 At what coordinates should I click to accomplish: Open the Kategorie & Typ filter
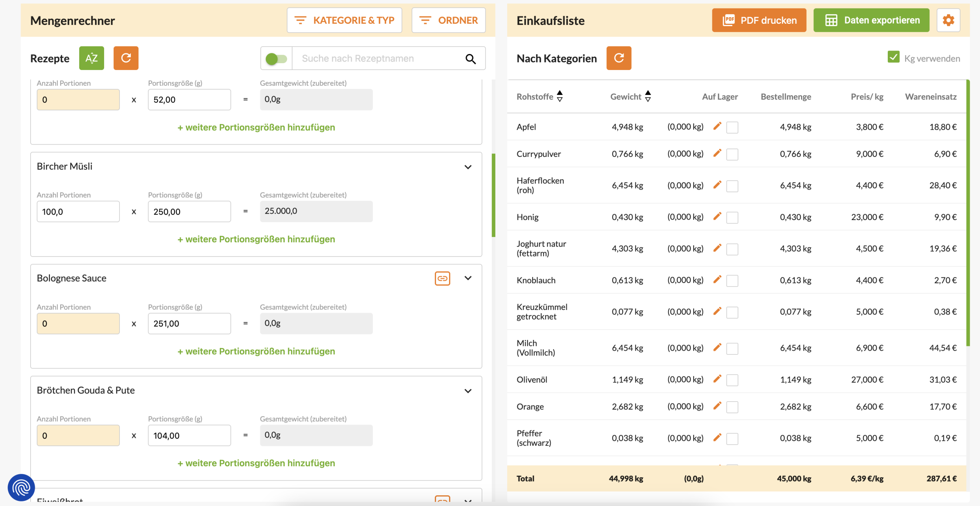click(x=344, y=20)
